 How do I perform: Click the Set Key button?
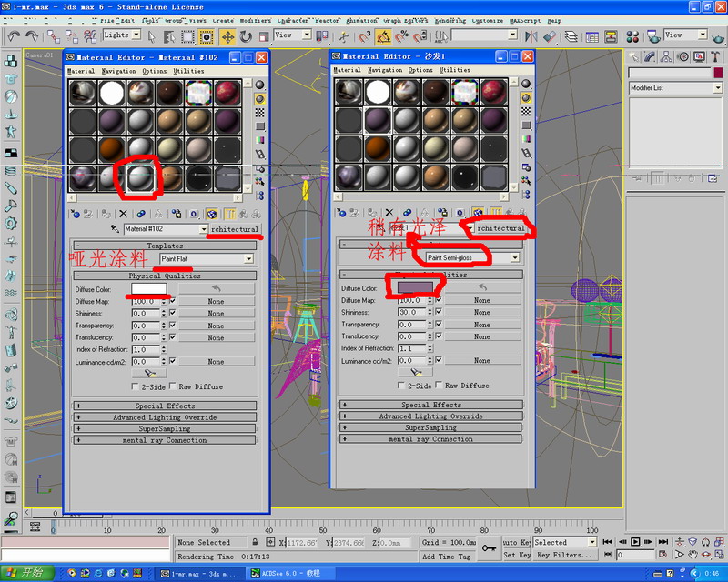point(517,555)
